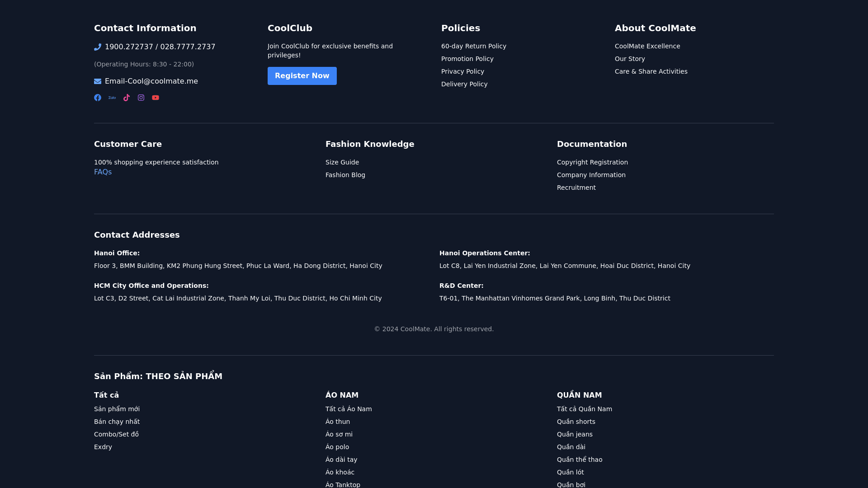Click the Instagram social icon
This screenshot has height=488, width=868.
(x=141, y=98)
